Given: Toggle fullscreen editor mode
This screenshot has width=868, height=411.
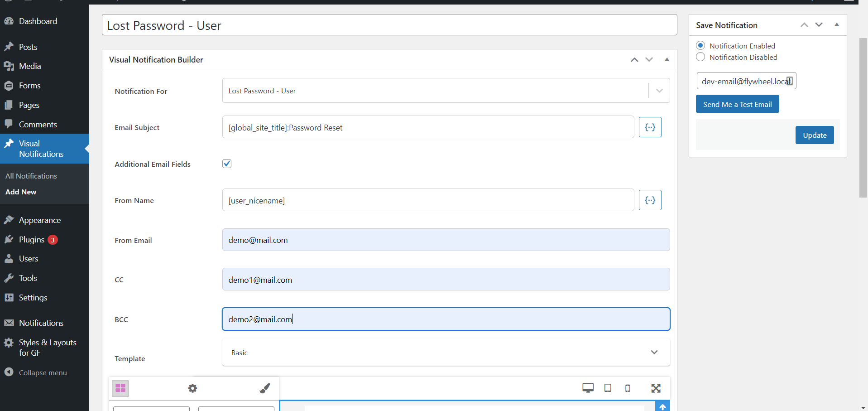Looking at the screenshot, I should [x=656, y=388].
